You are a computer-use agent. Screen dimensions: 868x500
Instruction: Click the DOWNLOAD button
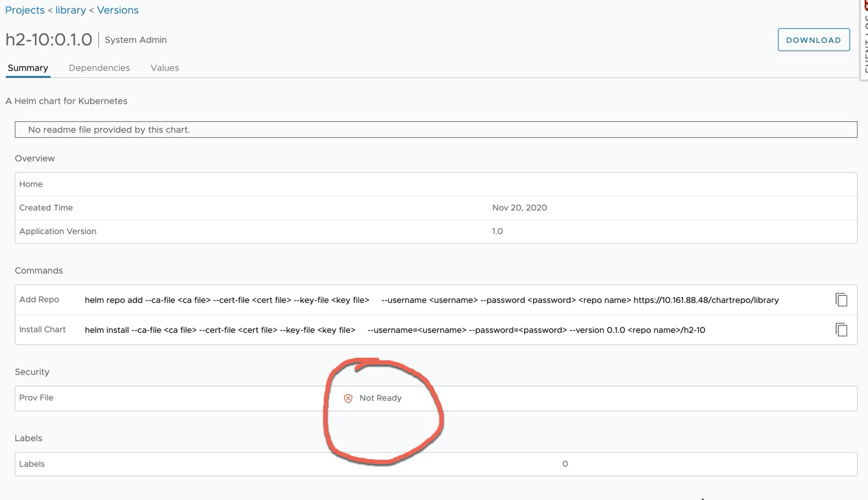[x=813, y=40]
